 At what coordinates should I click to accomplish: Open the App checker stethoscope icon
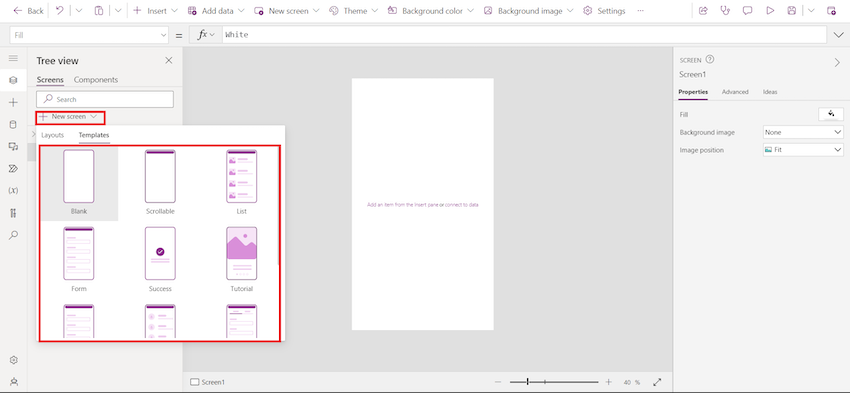point(725,10)
